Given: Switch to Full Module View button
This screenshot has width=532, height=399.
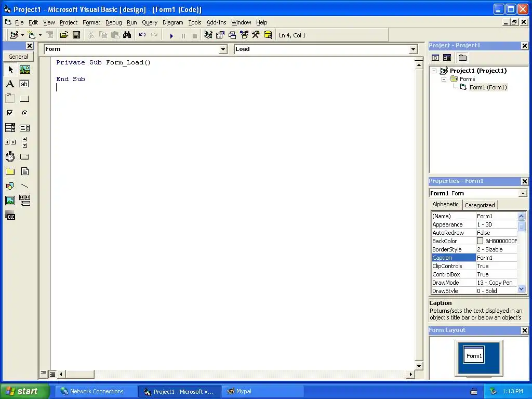Looking at the screenshot, I should pyautogui.click(x=52, y=374).
